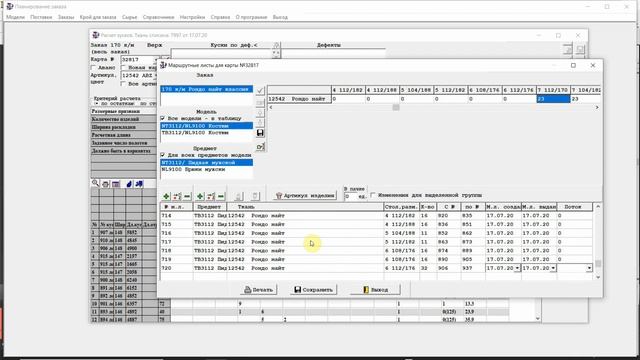This screenshot has height=360, width=640.
Task: Click right arrow of size grid horizontal scrollbar
Action: (597, 107)
